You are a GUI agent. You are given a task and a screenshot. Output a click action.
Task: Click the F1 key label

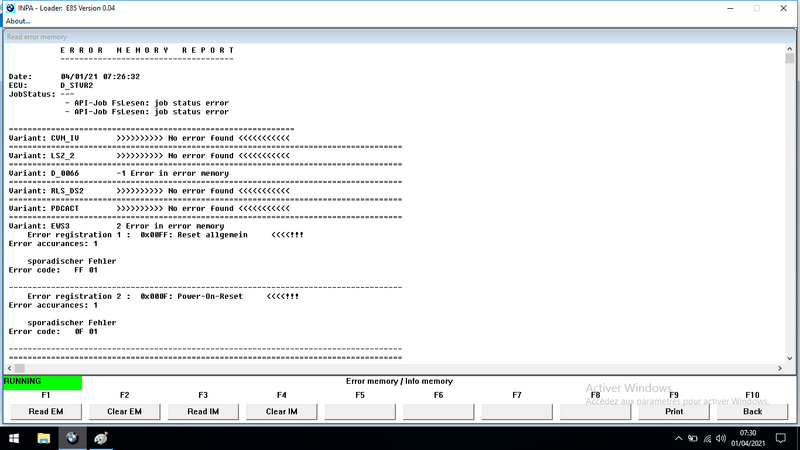tap(46, 395)
